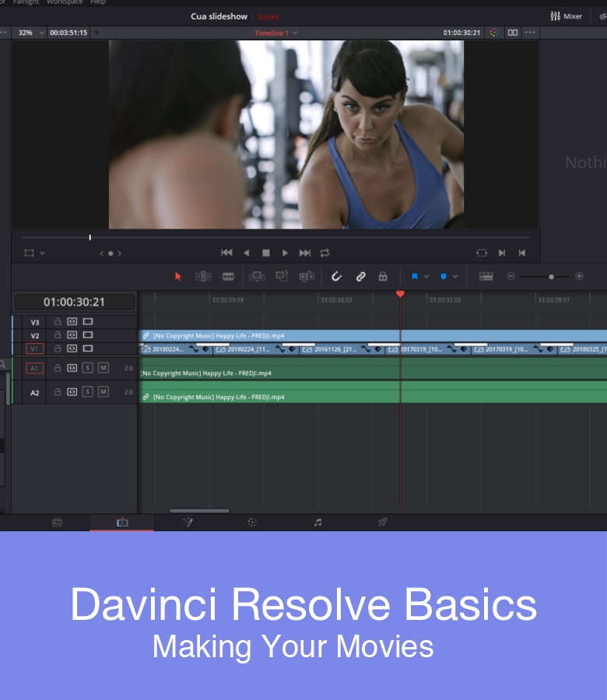Open the viewer options three-dot menu
The width and height of the screenshot is (607, 700).
pos(530,33)
